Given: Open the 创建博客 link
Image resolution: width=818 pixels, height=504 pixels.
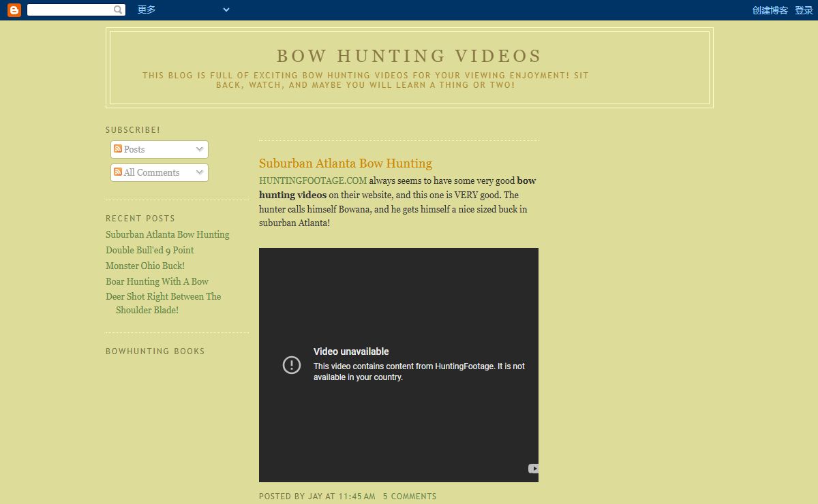Looking at the screenshot, I should (770, 10).
